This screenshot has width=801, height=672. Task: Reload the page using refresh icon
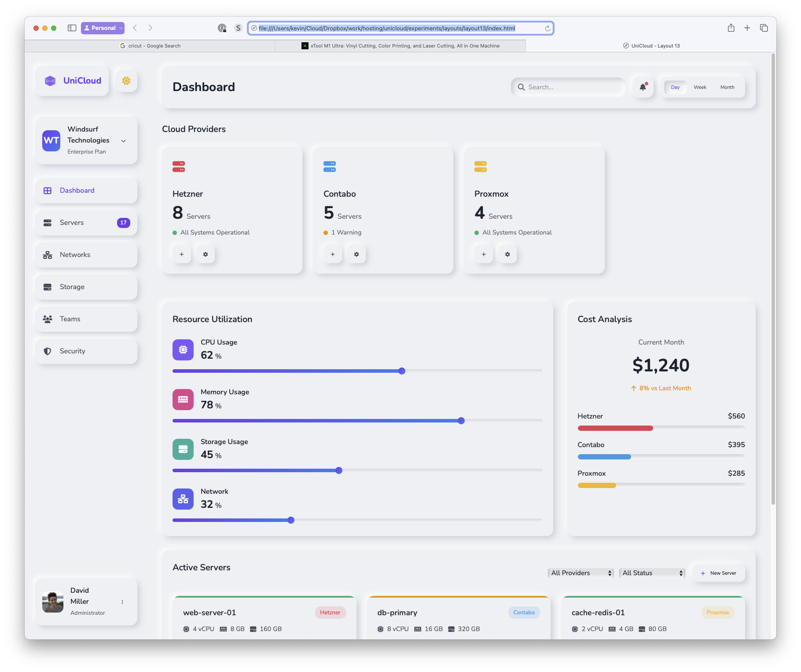pyautogui.click(x=547, y=28)
